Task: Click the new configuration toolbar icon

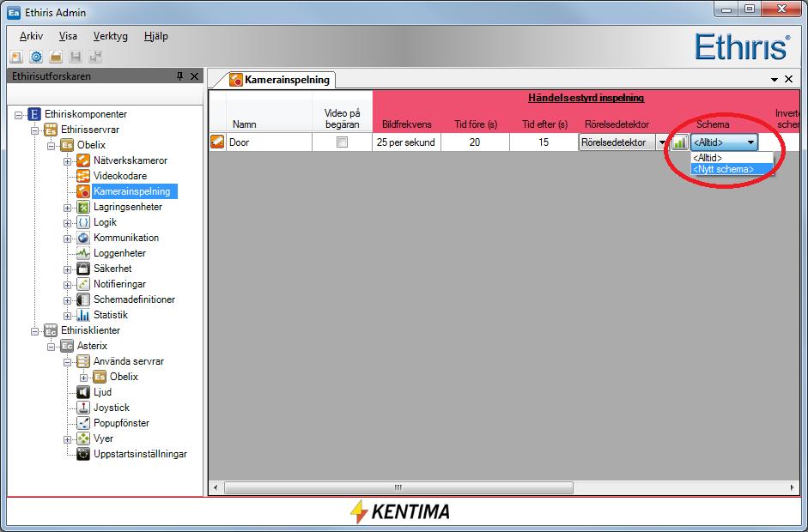Action: pos(16,57)
